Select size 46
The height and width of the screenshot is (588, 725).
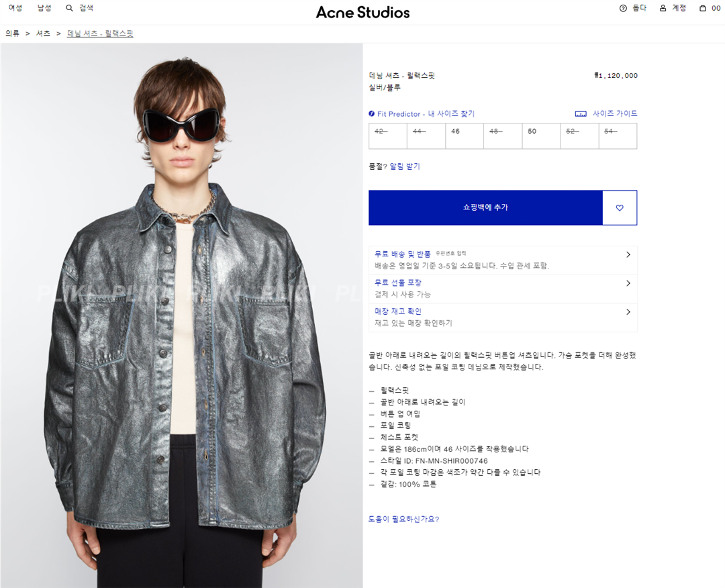click(465, 136)
